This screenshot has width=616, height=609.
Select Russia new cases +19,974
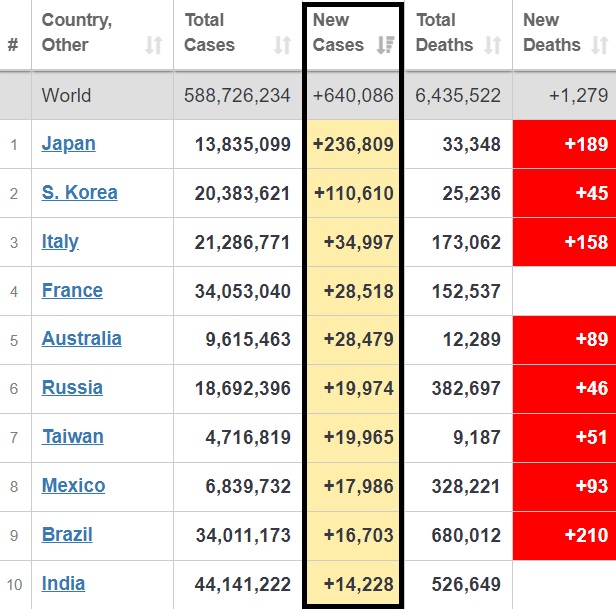(x=359, y=388)
